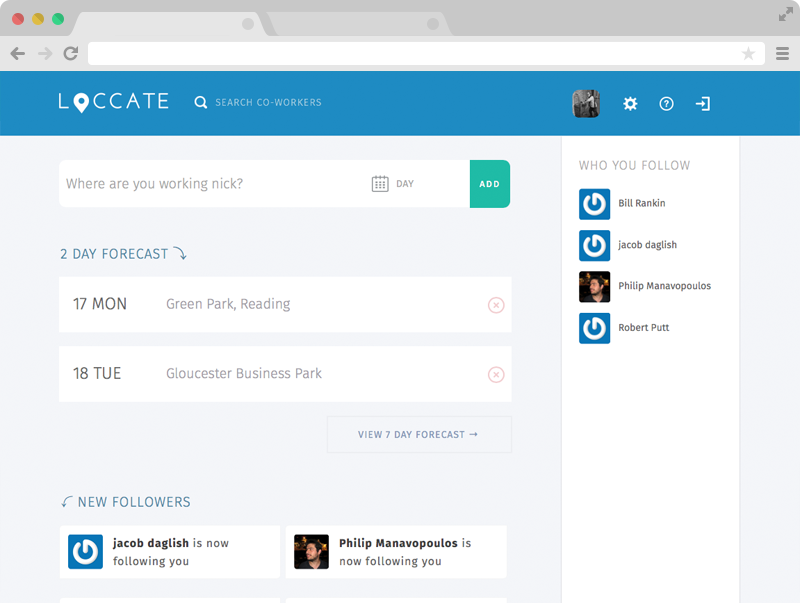Viewport: 800px width, 603px height.
Task: Open the calendar day picker icon
Action: coord(380,184)
